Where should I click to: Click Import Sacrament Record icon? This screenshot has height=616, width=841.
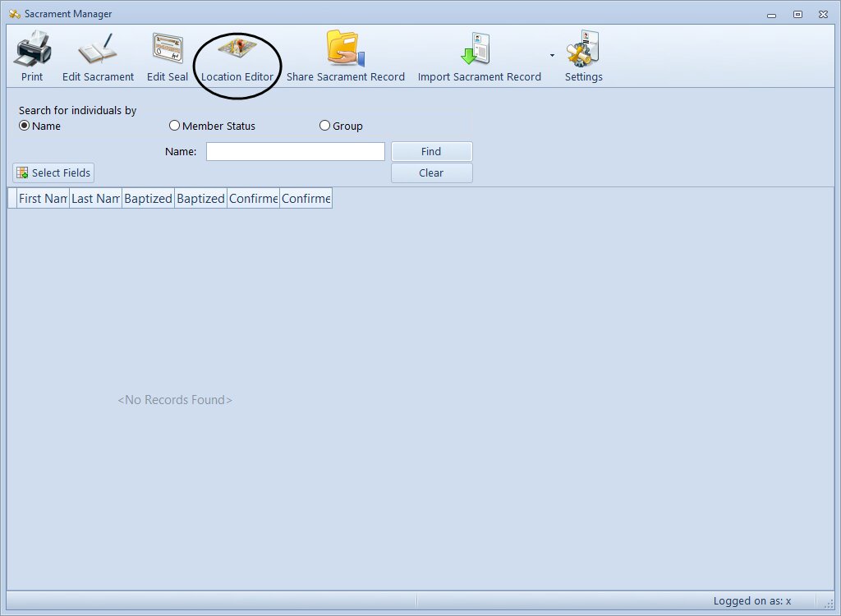coord(476,48)
